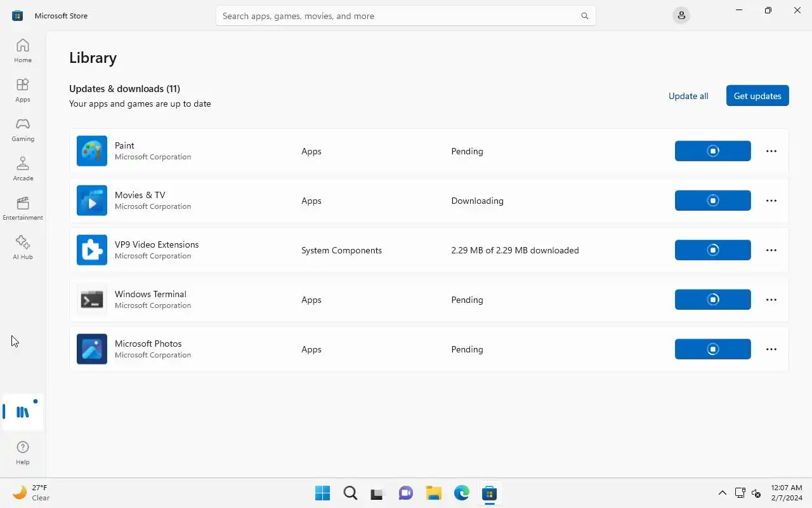
Task: Select the VP9 Video Extensions name
Action: (157, 244)
